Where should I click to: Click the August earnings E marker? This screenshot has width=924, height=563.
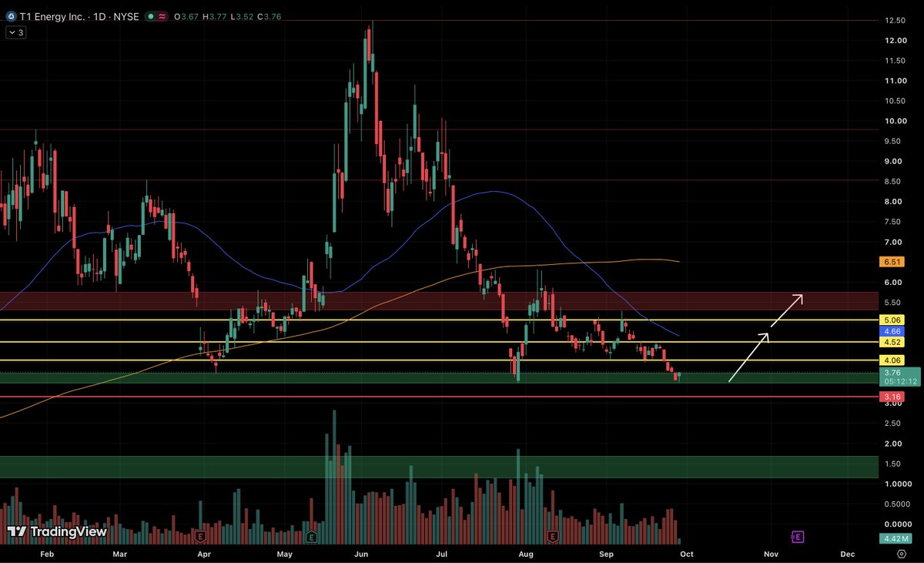(x=552, y=535)
